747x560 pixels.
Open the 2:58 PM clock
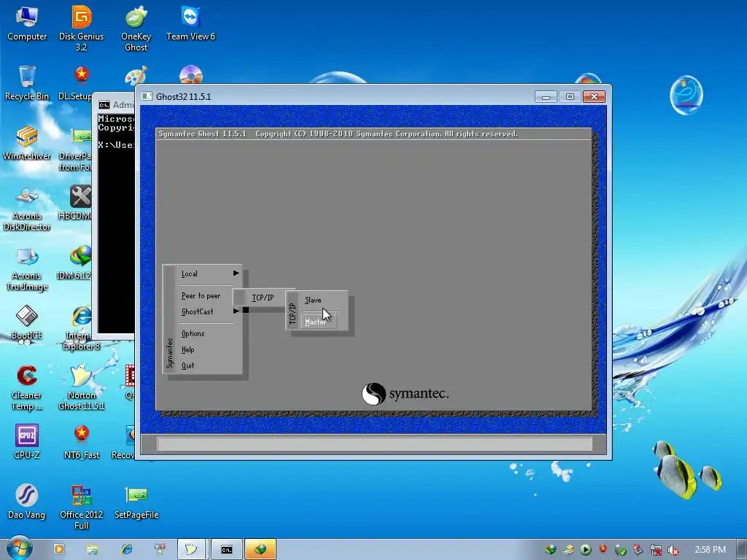pos(710,550)
